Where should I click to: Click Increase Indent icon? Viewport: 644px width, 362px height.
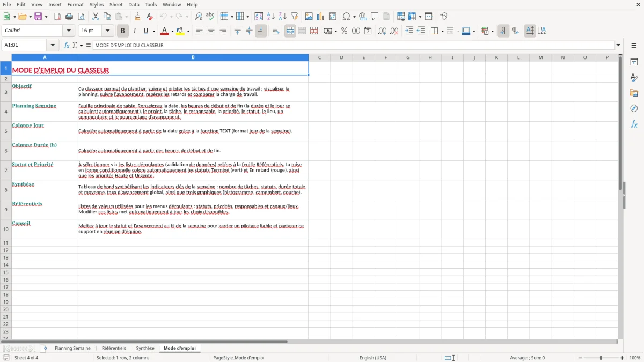[409, 31]
